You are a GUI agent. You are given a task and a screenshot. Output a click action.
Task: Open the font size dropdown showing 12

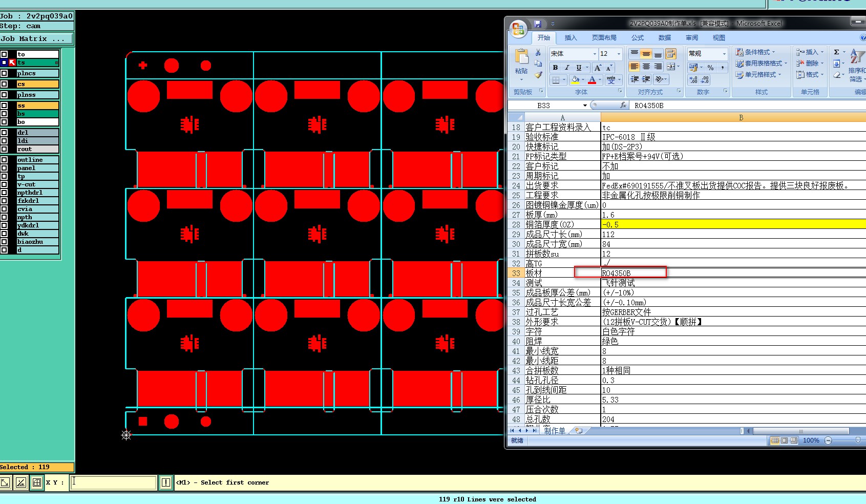pos(619,54)
